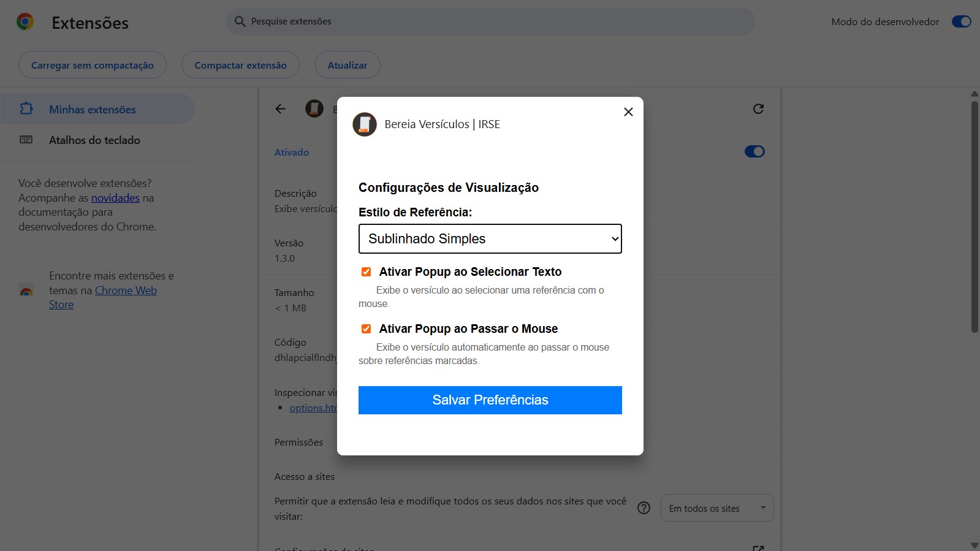Click the Bereia Versículos dialog logo
Image resolution: width=980 pixels, height=551 pixels.
click(x=365, y=124)
